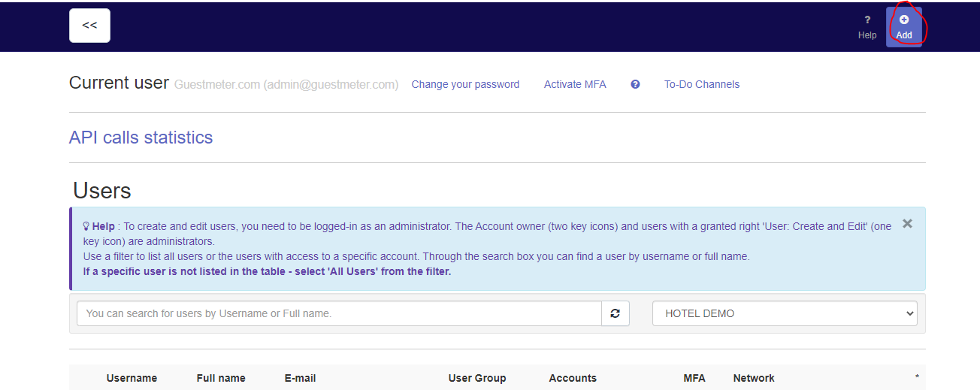Go back using the << button
Screen dimensions: 980x390
(x=89, y=26)
